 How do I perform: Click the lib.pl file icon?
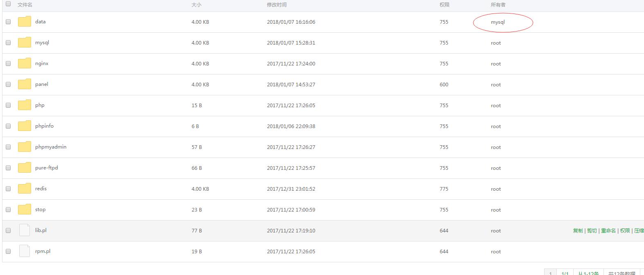coord(25,230)
